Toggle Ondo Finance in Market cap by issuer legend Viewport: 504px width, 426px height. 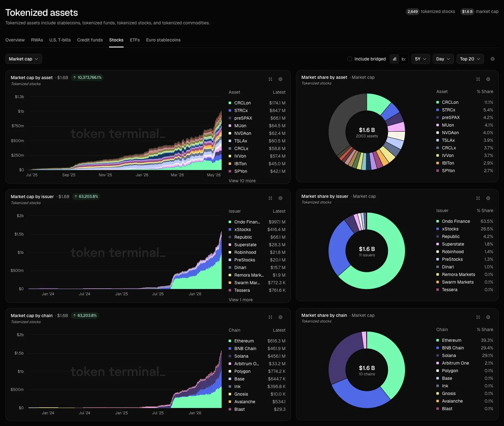pos(257,222)
